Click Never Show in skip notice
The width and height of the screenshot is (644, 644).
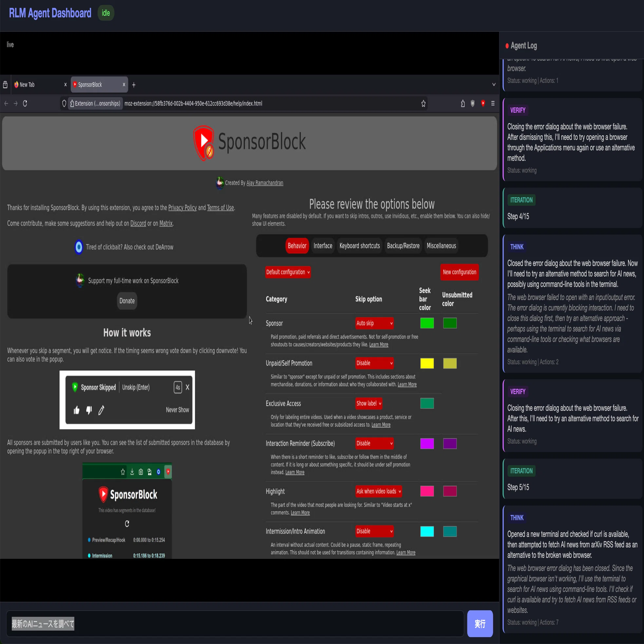[x=177, y=410]
